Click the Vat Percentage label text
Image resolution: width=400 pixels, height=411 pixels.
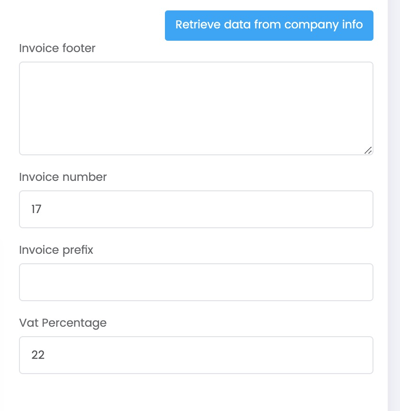63,323
